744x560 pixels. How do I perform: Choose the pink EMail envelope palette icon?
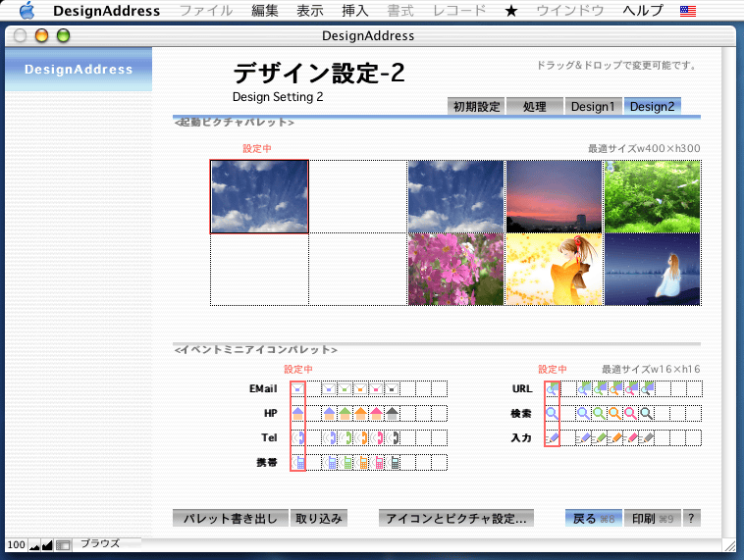376,388
